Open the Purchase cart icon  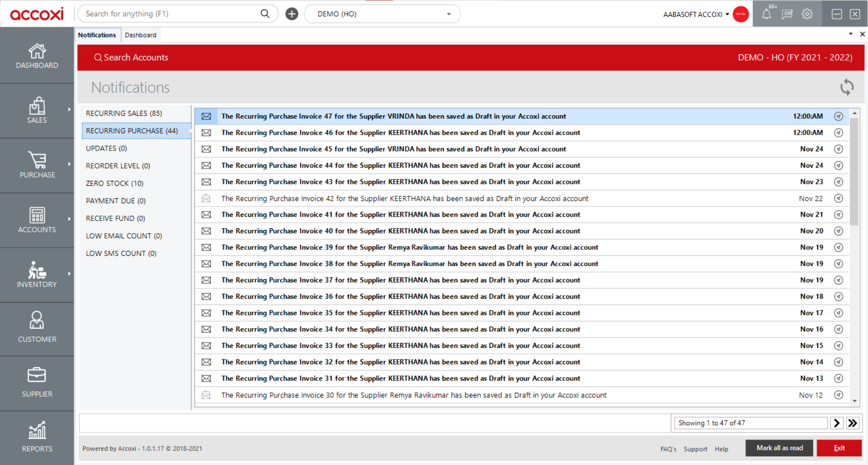coord(37,160)
